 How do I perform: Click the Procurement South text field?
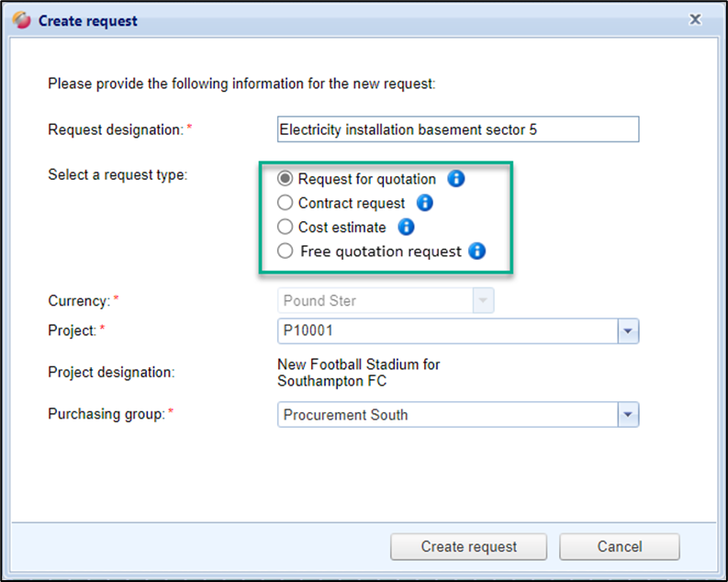[446, 415]
